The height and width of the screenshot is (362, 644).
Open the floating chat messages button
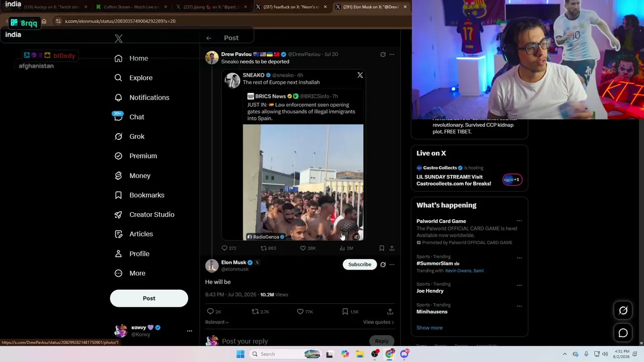tap(623, 333)
